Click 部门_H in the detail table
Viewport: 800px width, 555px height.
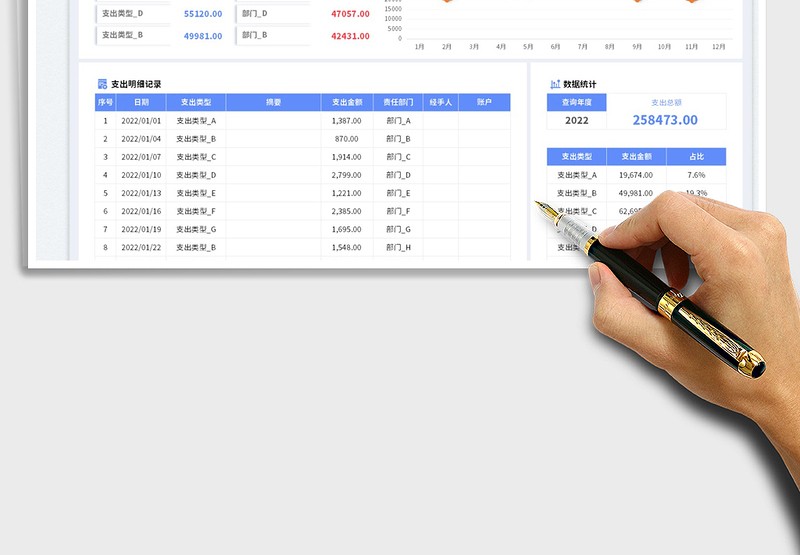click(x=398, y=247)
